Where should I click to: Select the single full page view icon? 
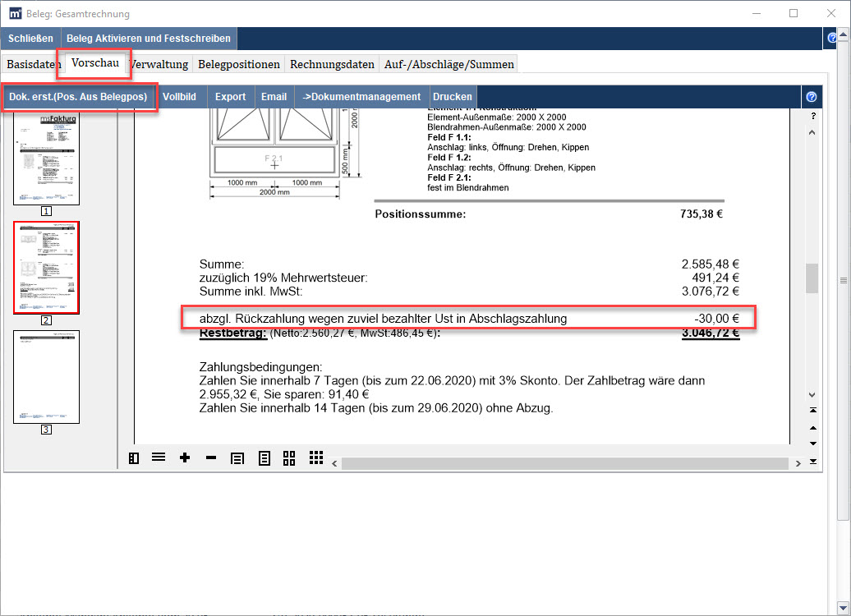click(x=264, y=458)
